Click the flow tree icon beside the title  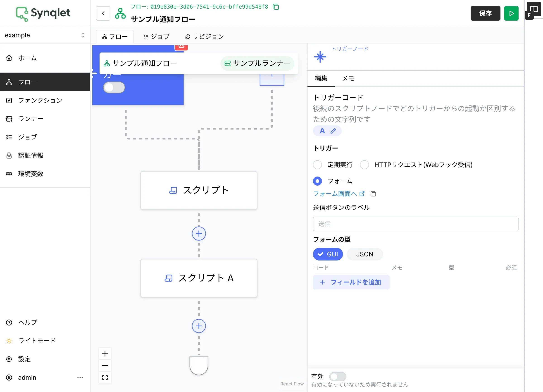pos(120,13)
